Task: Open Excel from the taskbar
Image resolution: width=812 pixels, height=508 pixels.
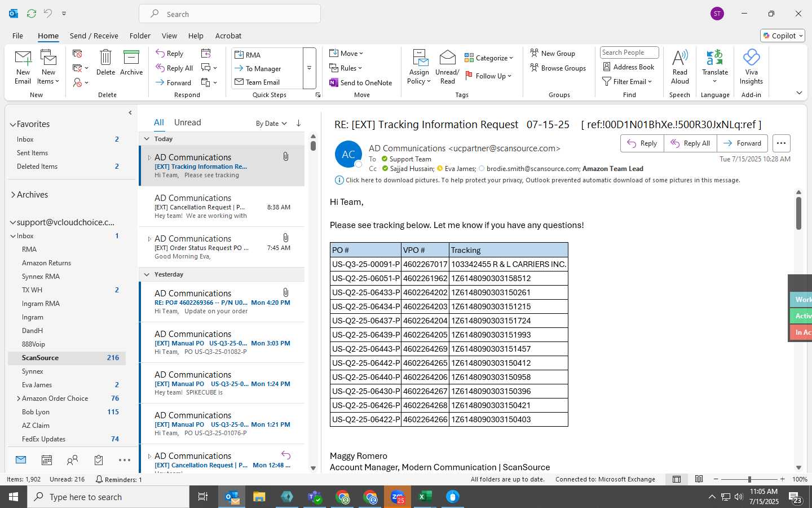Action: coord(425,497)
